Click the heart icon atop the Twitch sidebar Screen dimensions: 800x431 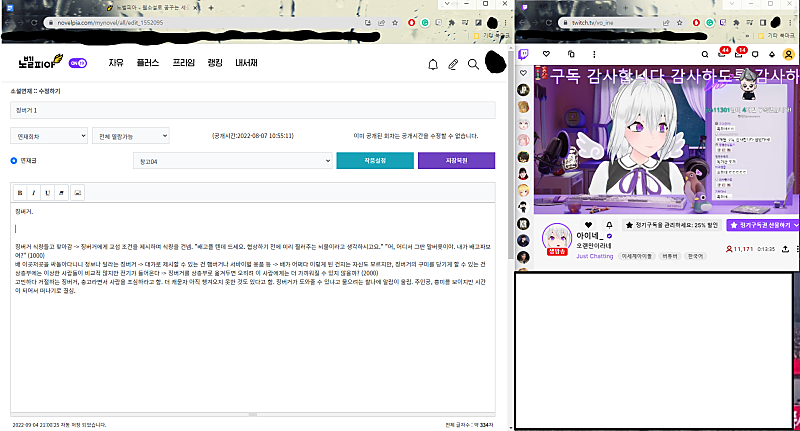pos(523,73)
